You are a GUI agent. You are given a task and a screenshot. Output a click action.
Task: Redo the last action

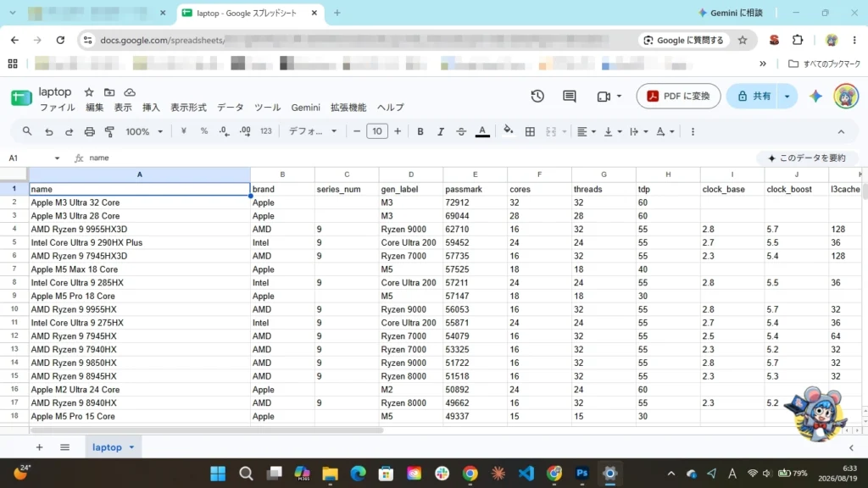click(69, 131)
